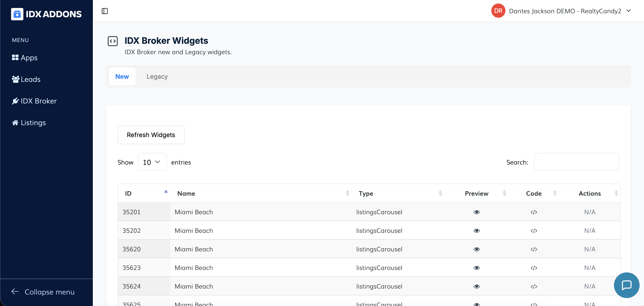
Task: Open the Leads menu item
Action: point(30,79)
